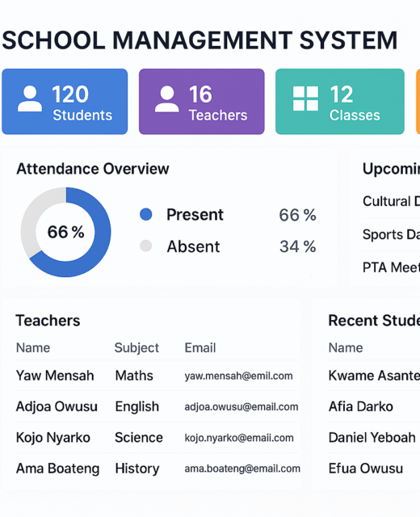Click the Classes grid icon
Viewport: 420px width, 517px height.
[305, 99]
